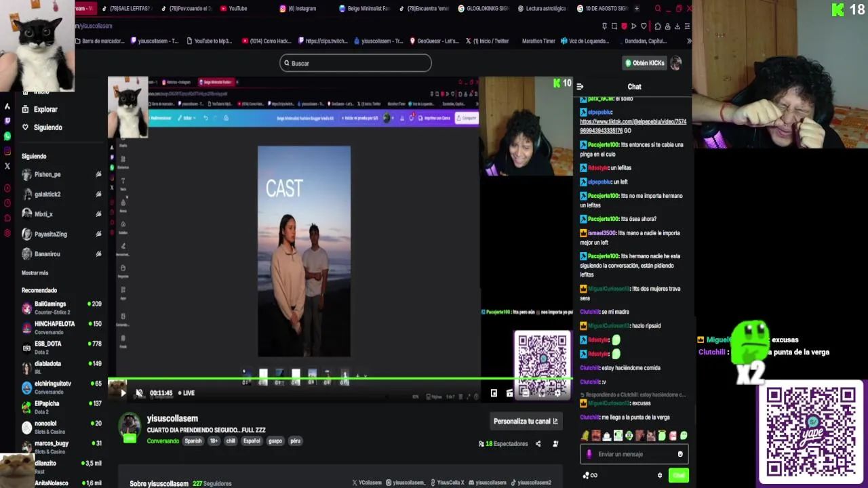868x488 pixels.
Task: Expand the bookmarks bar overflow chevron
Action: (x=689, y=41)
